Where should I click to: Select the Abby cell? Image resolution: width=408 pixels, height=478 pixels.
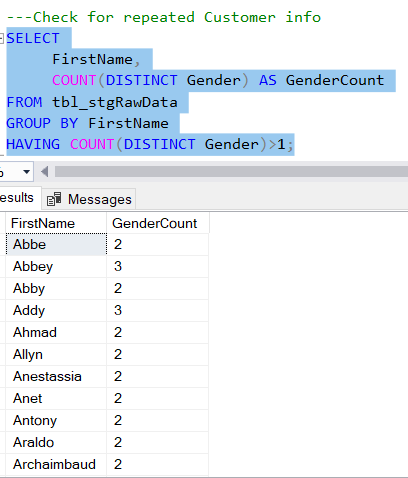pos(56,288)
